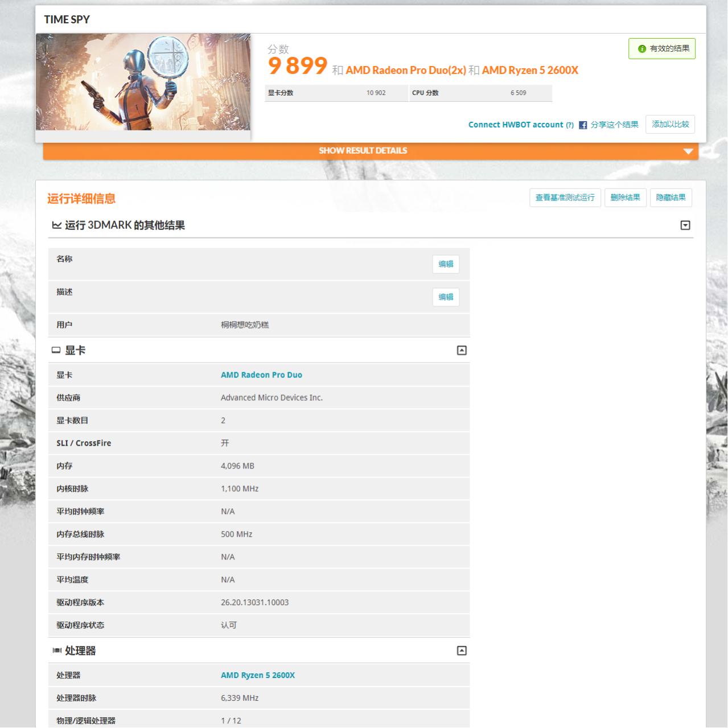This screenshot has width=728, height=728.
Task: Open AMD Radeon Pro Duo link in 显卡 row
Action: point(261,375)
